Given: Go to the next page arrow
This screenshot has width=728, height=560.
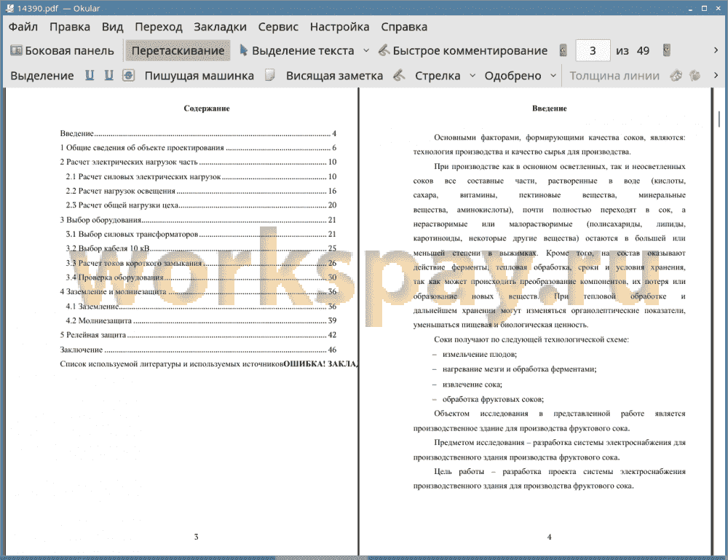Looking at the screenshot, I should [x=666, y=51].
